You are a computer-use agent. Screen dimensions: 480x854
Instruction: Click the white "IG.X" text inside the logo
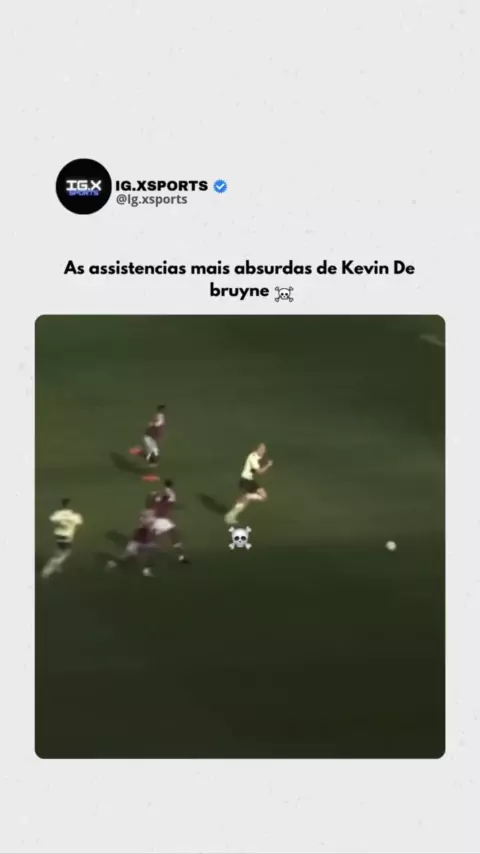[x=84, y=185]
